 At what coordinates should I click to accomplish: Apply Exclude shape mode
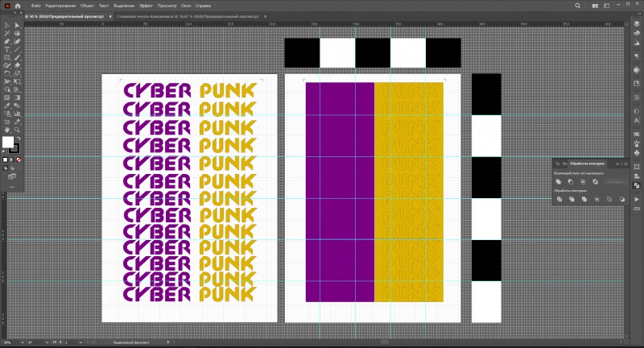coord(596,181)
